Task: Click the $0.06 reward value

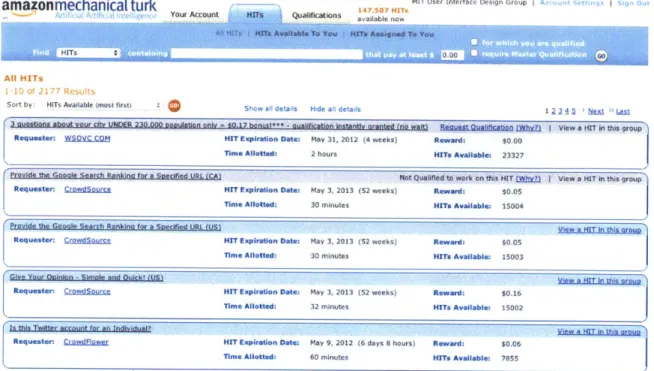Action: 511,344
